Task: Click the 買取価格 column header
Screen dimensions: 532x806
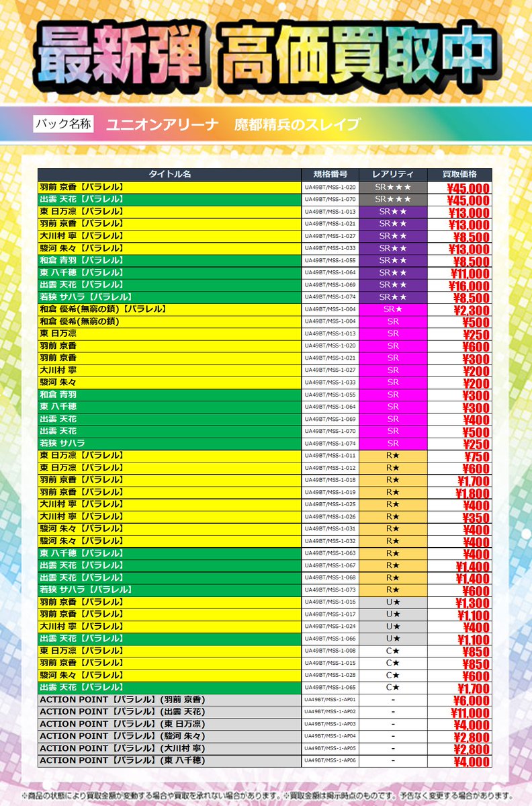Action: click(459, 174)
